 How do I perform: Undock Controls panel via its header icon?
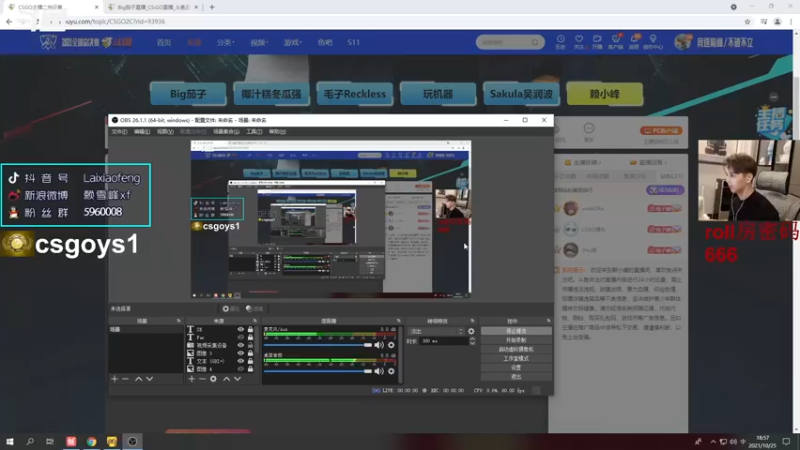[x=548, y=321]
